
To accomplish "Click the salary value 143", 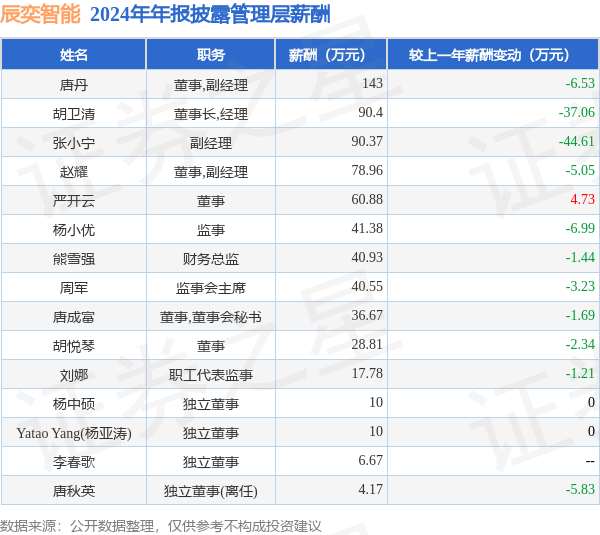I will (x=372, y=83).
